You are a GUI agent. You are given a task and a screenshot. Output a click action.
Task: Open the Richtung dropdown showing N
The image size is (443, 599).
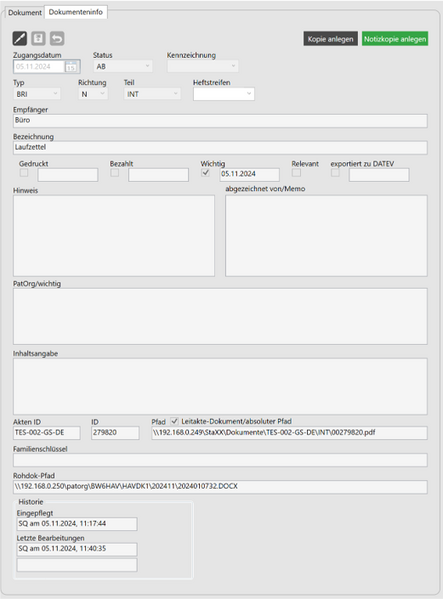point(93,94)
